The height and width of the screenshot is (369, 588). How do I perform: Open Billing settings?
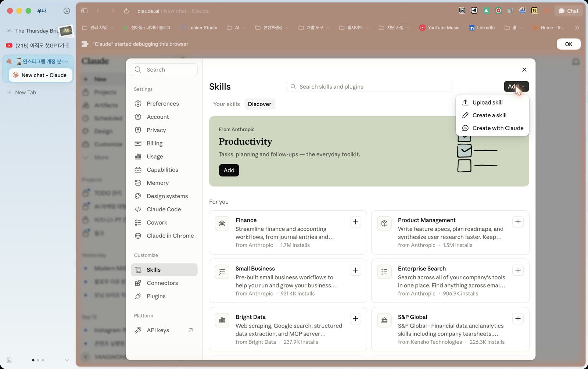coord(164,143)
